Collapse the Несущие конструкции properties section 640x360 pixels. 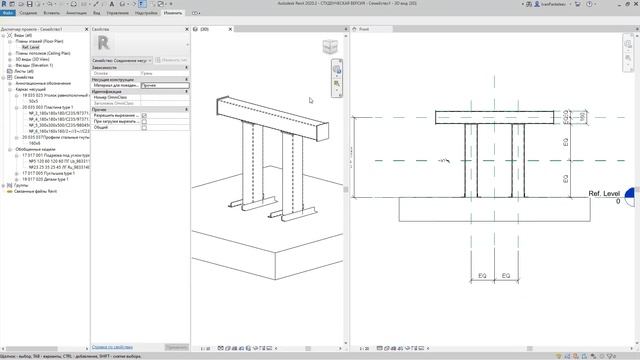coord(187,80)
